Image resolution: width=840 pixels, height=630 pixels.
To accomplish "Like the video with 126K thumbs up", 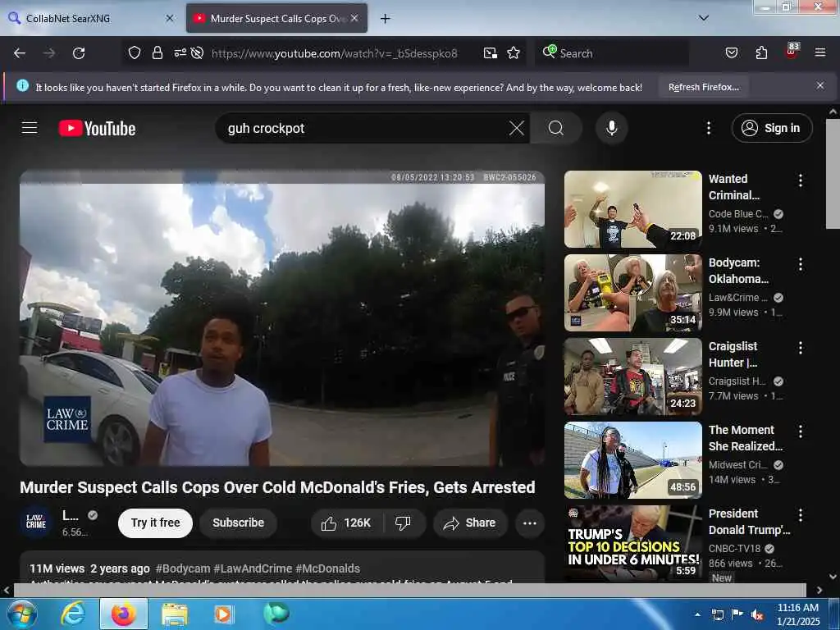I will tap(346, 523).
